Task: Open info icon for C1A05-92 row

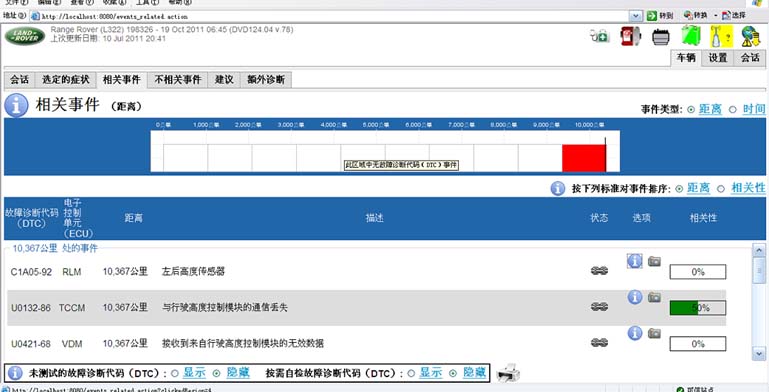Action: pos(635,261)
